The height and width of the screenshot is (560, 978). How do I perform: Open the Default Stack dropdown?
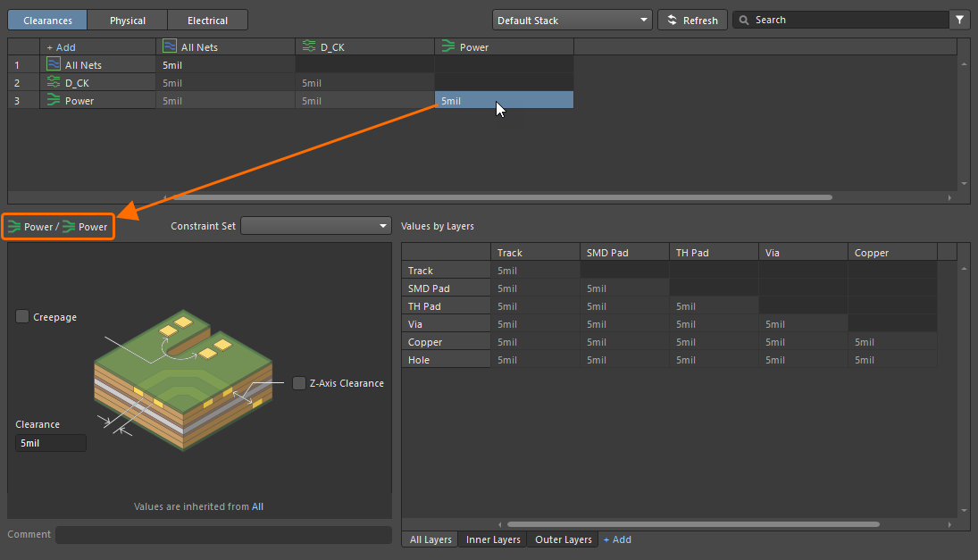[x=572, y=20]
